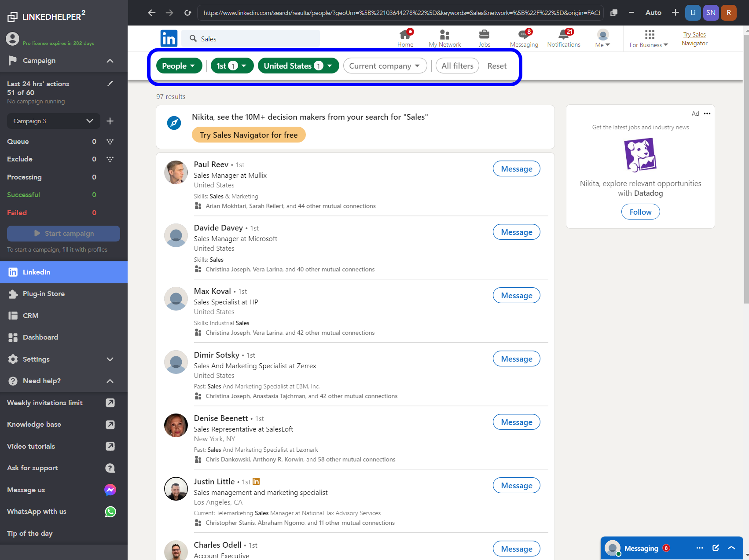Viewport: 749px width, 560px height.
Task: Click the Exclude filter dots icon
Action: tap(110, 159)
